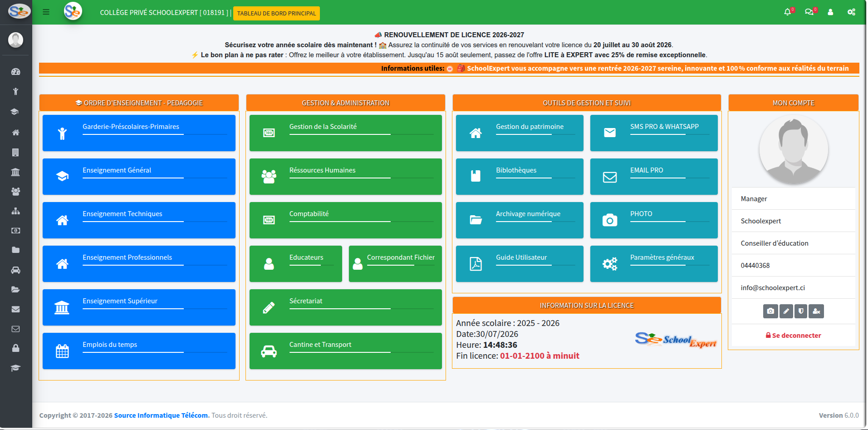Click the user profile icon in the top bar
868x430 pixels.
click(x=830, y=12)
